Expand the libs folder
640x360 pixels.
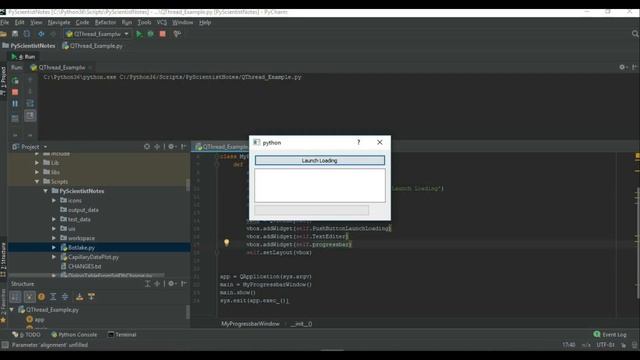point(37,172)
